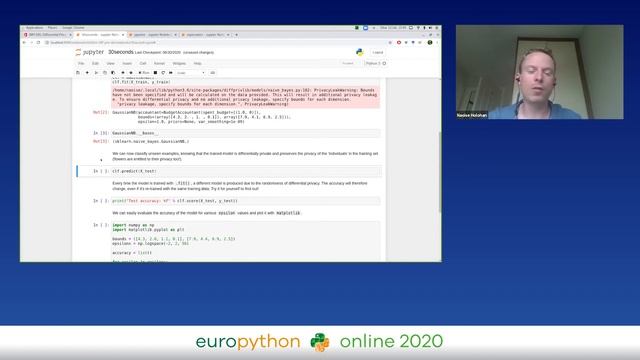Click the Trusted notebook indicator
Image resolution: width=640 pixels, height=360 pixels.
click(348, 63)
